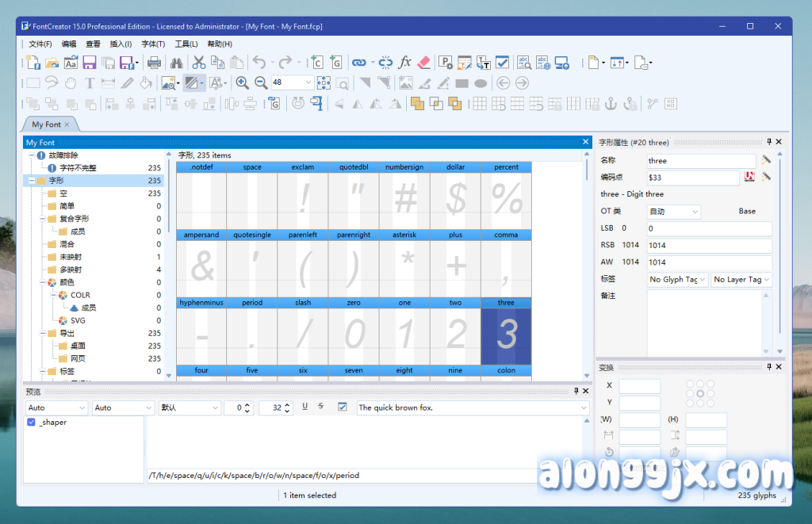Open the OT class dropdown set to 自动
Image resolution: width=812 pixels, height=524 pixels.
673,212
